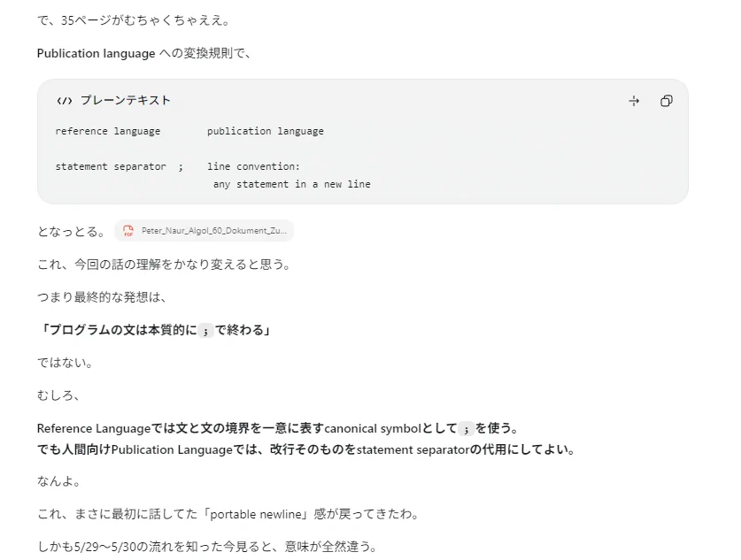
Task: Click the プレーンテキスト code block label
Action: click(125, 100)
